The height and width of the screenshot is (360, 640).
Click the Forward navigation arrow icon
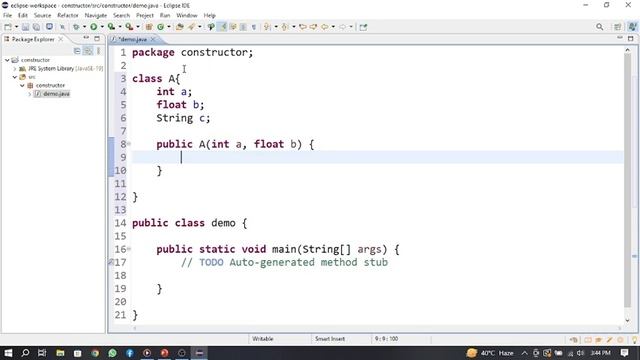click(x=342, y=27)
